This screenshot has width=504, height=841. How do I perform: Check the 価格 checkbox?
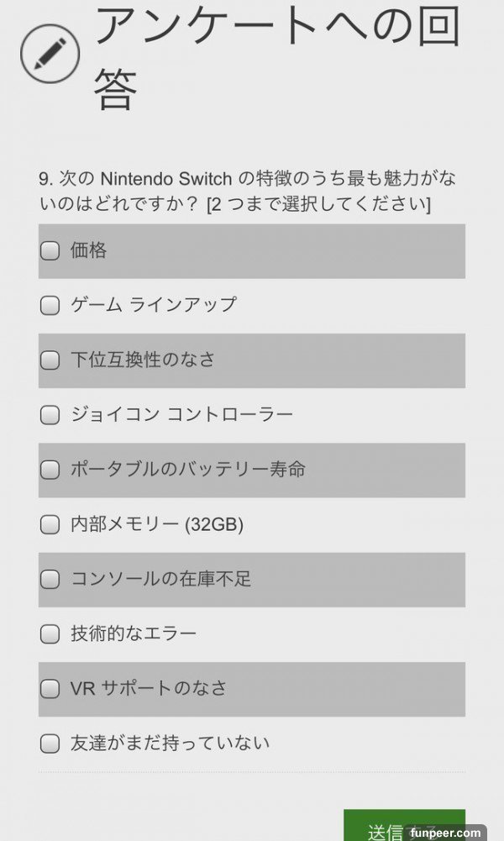(50, 250)
